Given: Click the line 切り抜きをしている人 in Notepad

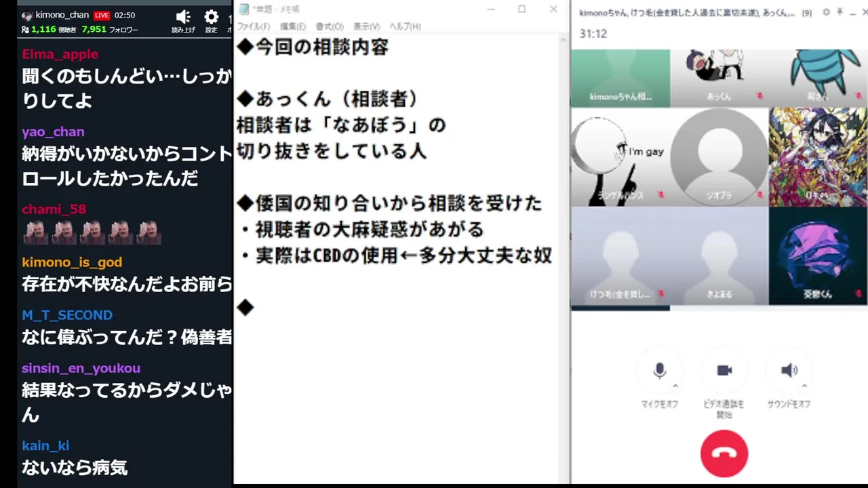Looking at the screenshot, I should tap(332, 150).
